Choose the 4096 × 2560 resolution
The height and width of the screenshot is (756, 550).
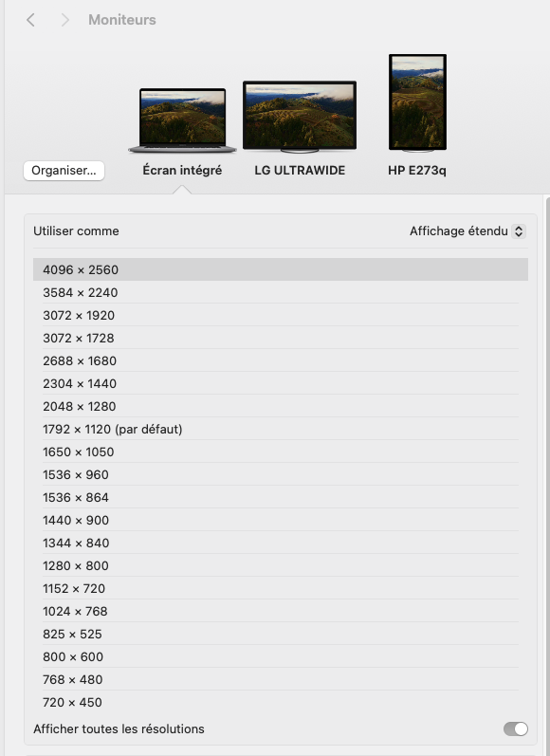(x=281, y=269)
